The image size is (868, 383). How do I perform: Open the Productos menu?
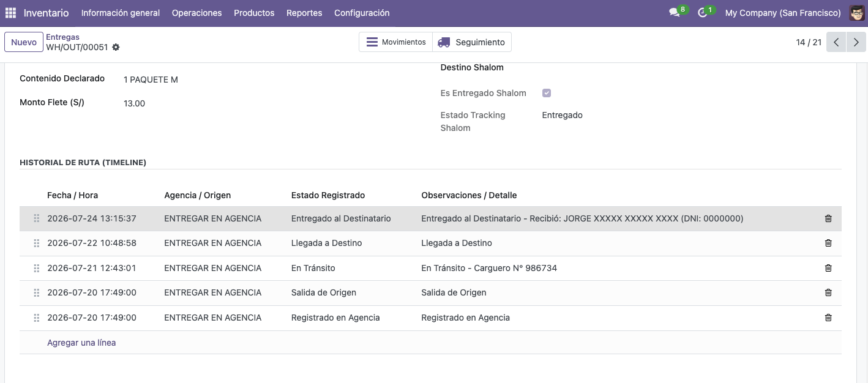coord(254,13)
